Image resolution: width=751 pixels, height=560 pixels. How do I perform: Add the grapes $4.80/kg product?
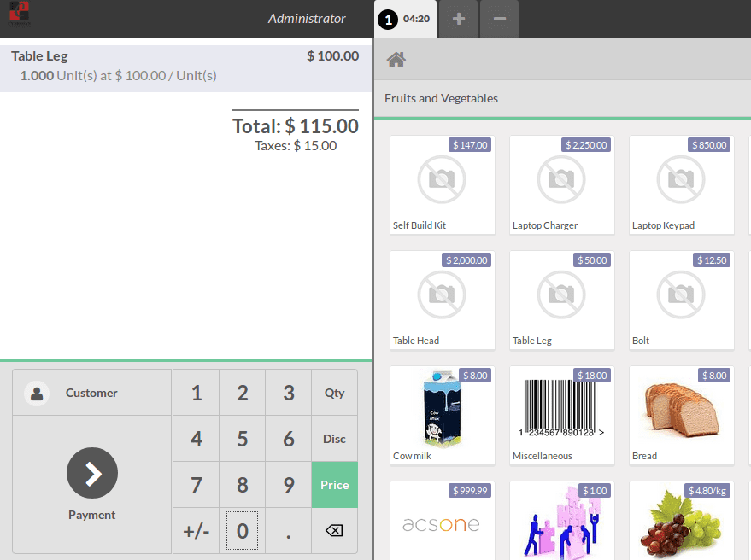(x=682, y=521)
